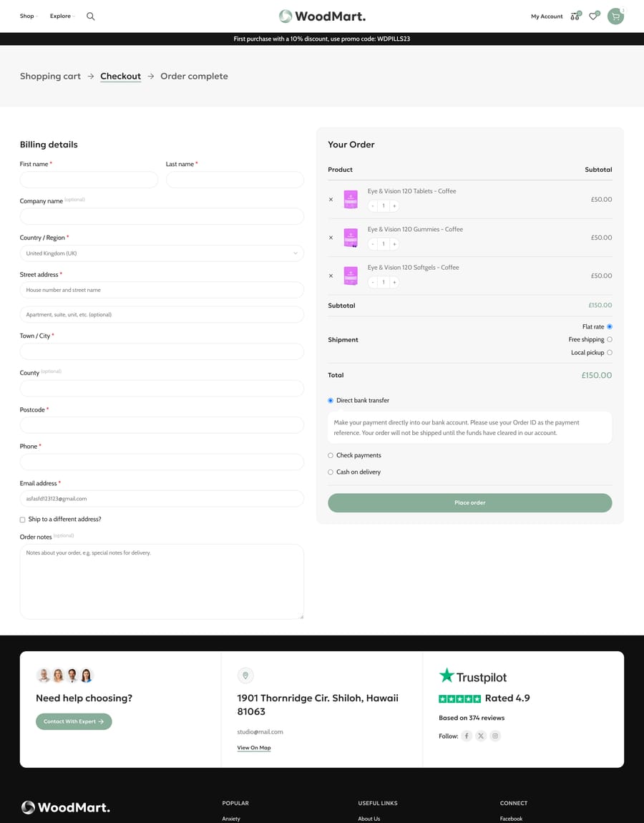Select Direct bank transfer payment
The image size is (644, 823).
pyautogui.click(x=331, y=401)
